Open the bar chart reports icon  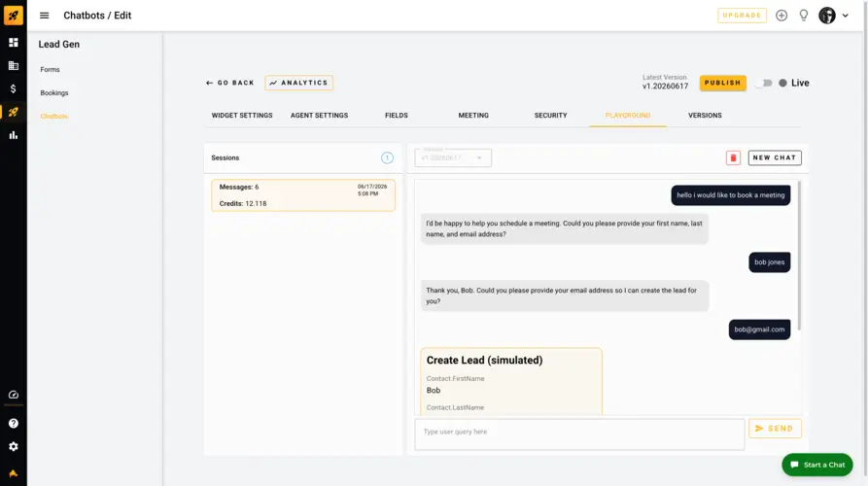click(14, 135)
